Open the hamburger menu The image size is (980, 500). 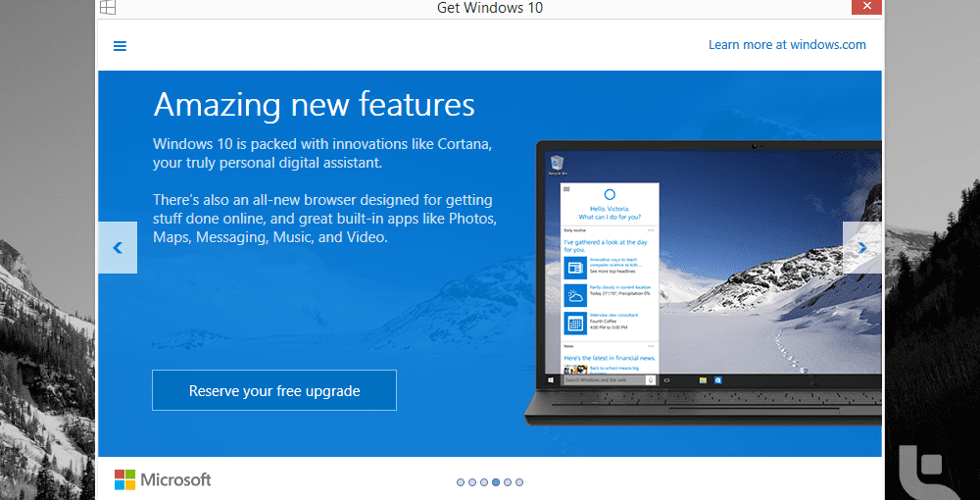tap(120, 46)
